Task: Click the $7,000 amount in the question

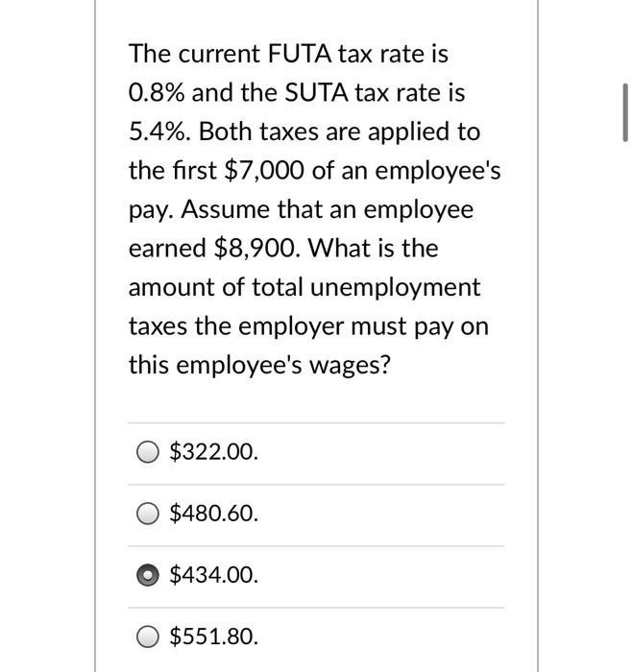Action: click(x=264, y=171)
